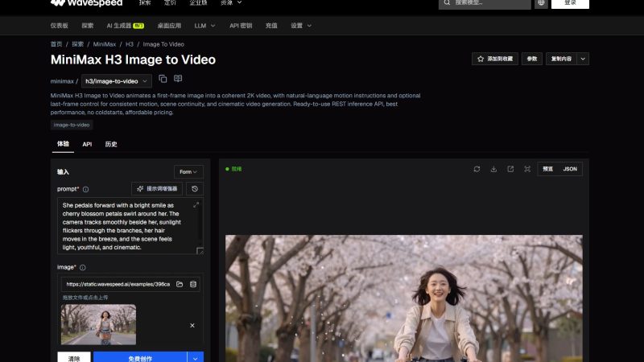Select the JSON output view

570,169
